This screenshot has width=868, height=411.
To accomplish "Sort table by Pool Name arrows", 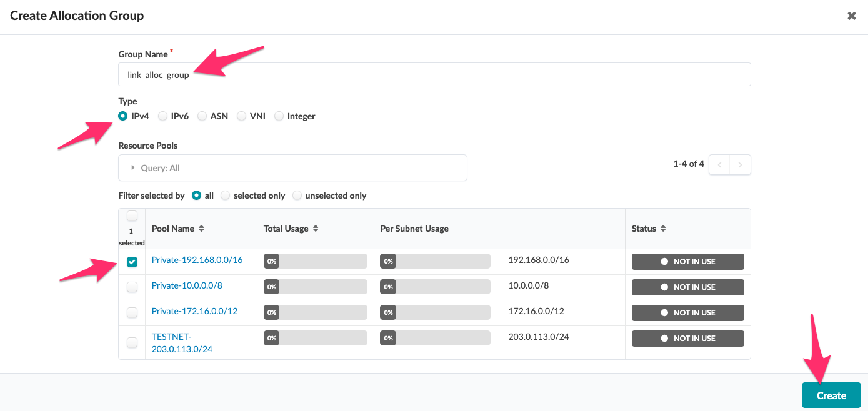I will click(x=201, y=229).
